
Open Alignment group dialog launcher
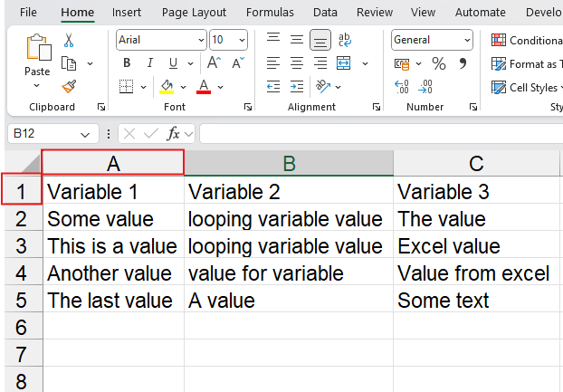(377, 107)
